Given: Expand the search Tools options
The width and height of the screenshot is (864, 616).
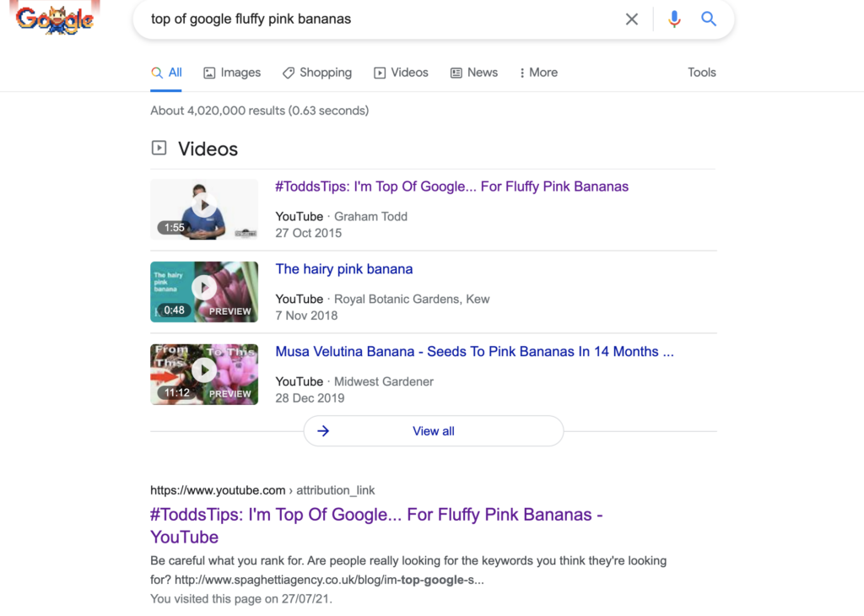Looking at the screenshot, I should (x=701, y=73).
